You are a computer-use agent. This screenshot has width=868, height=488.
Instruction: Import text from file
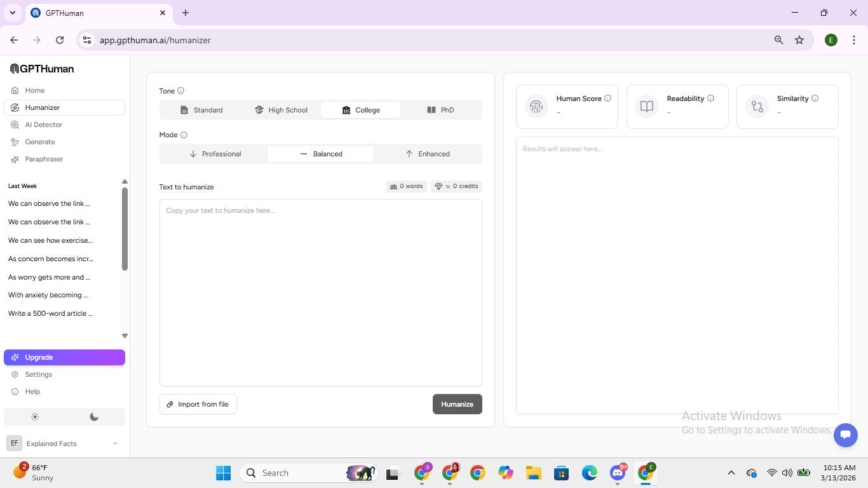(198, 404)
